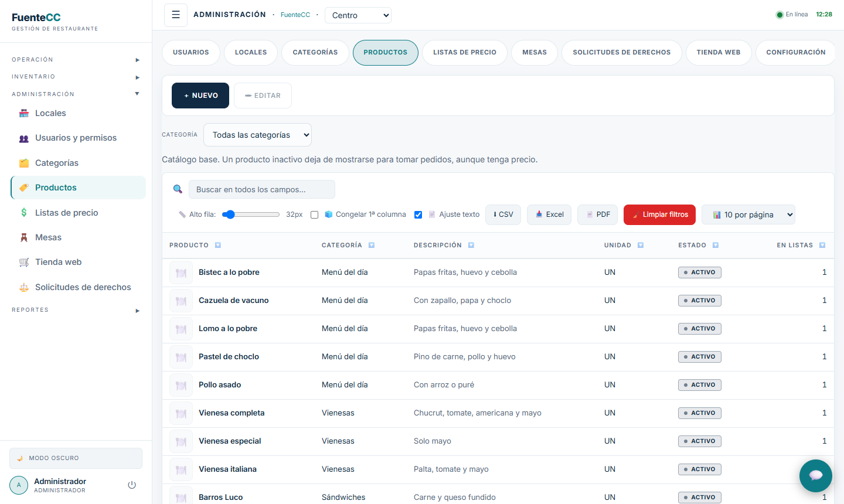844x504 pixels.
Task: Click the Estado column filter icon
Action: pos(716,246)
